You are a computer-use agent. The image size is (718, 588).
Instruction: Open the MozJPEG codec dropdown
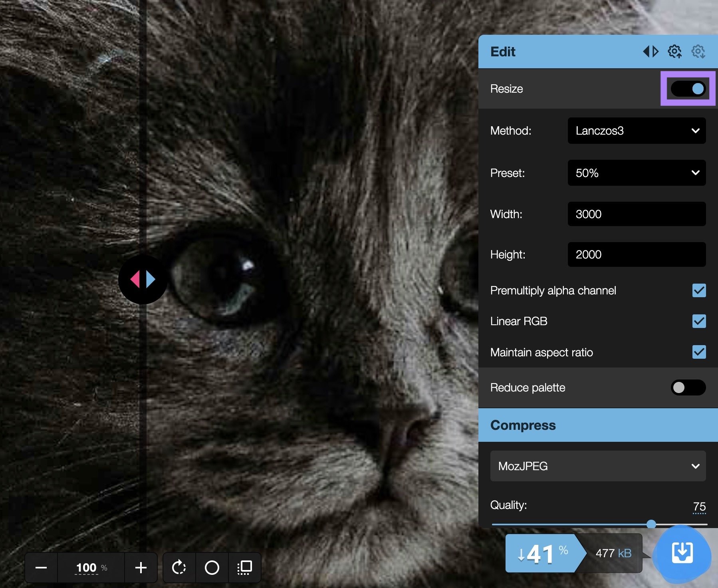coord(598,466)
